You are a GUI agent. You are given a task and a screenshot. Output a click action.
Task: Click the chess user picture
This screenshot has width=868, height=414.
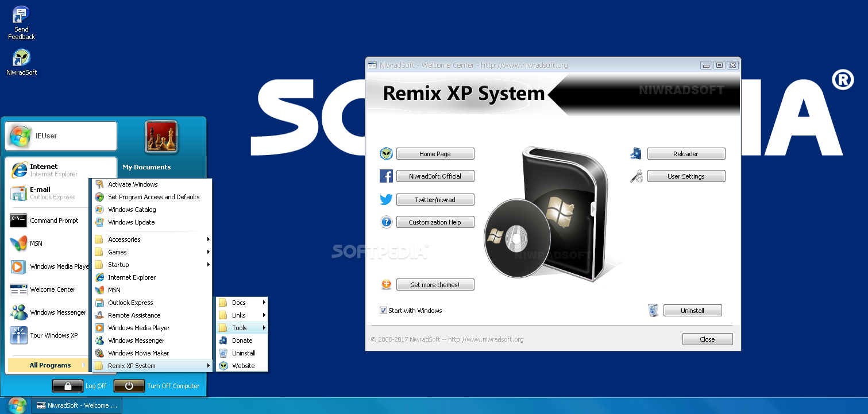pos(161,137)
